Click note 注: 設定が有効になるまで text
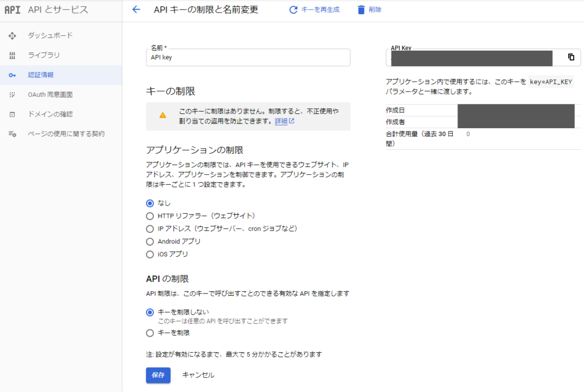584x392 pixels. click(234, 354)
